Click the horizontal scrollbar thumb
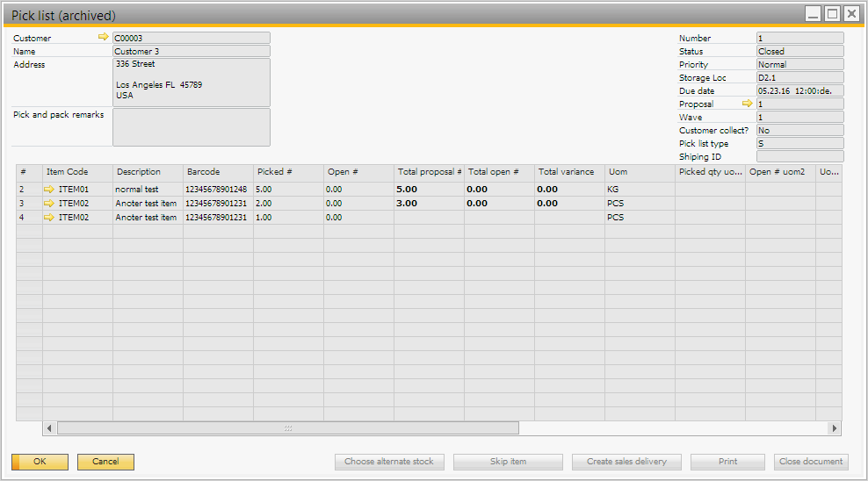The height and width of the screenshot is (481, 868). coord(287,428)
